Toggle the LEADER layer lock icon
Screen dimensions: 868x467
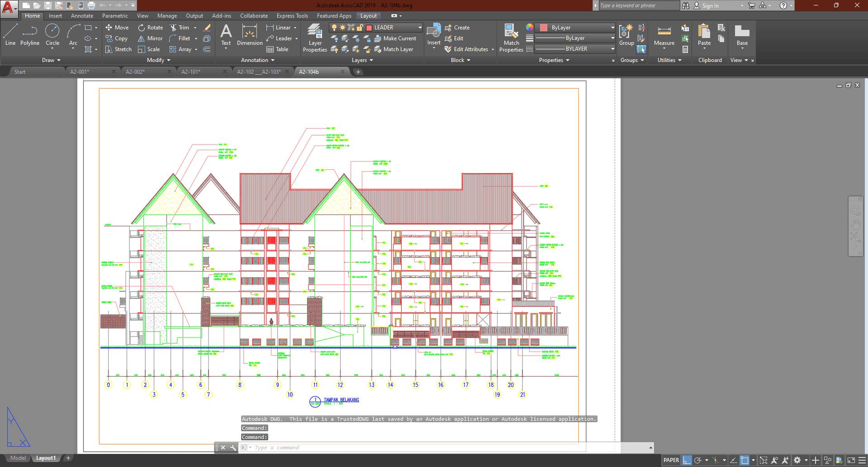(x=360, y=28)
